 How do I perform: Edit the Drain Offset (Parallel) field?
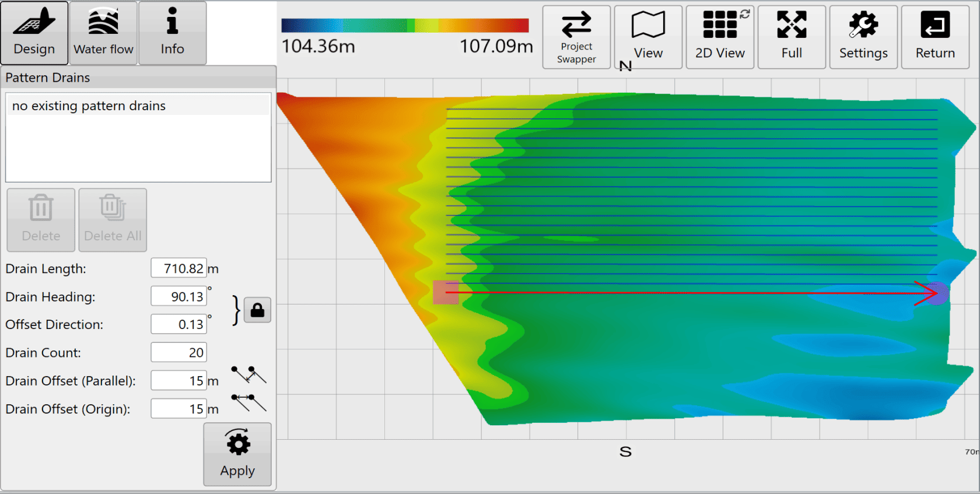click(178, 380)
